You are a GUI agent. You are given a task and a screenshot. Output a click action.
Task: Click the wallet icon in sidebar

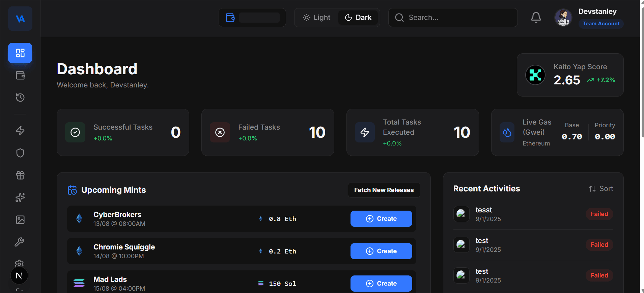pos(20,75)
